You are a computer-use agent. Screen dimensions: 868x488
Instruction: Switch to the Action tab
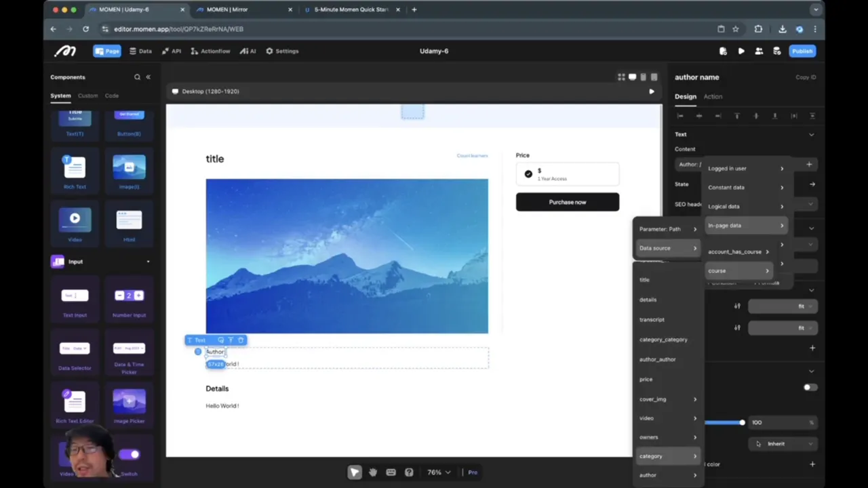[713, 96]
